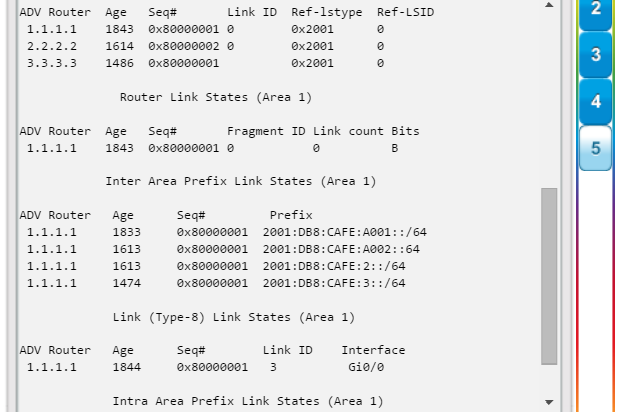Click Inter Area Prefix Link States heading
Image resolution: width=618 pixels, height=412 pixels.
[241, 181]
